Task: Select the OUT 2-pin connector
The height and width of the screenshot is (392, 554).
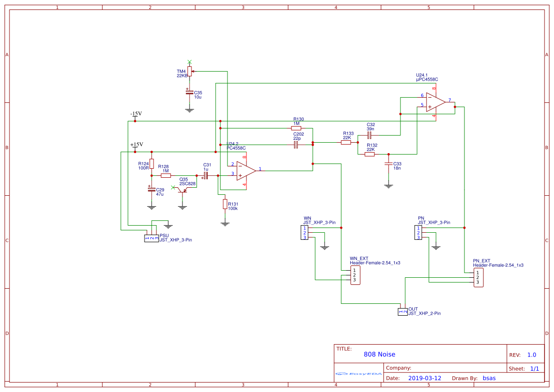Action: pyautogui.click(x=403, y=312)
